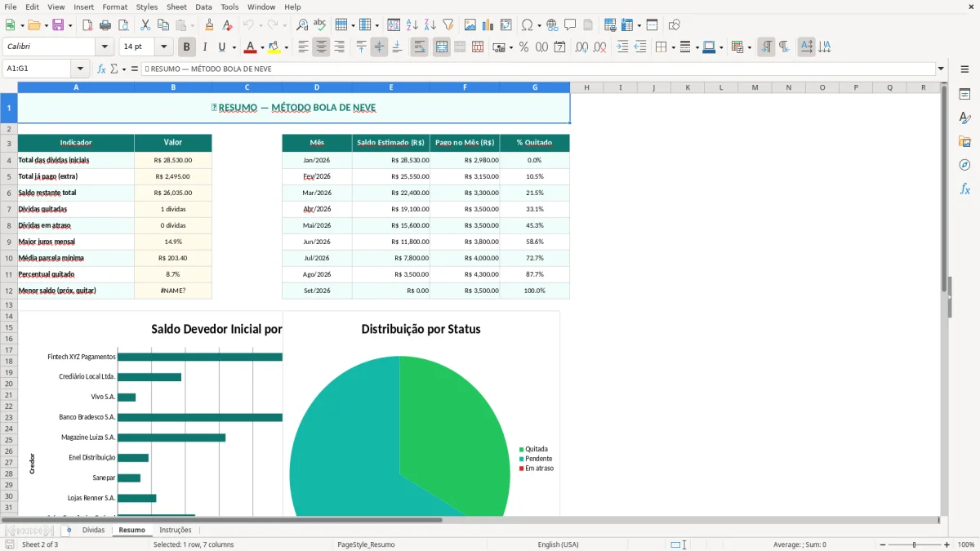Screen dimensions: 980x551
Task: Open the Function Wizard fx button
Action: pos(101,69)
